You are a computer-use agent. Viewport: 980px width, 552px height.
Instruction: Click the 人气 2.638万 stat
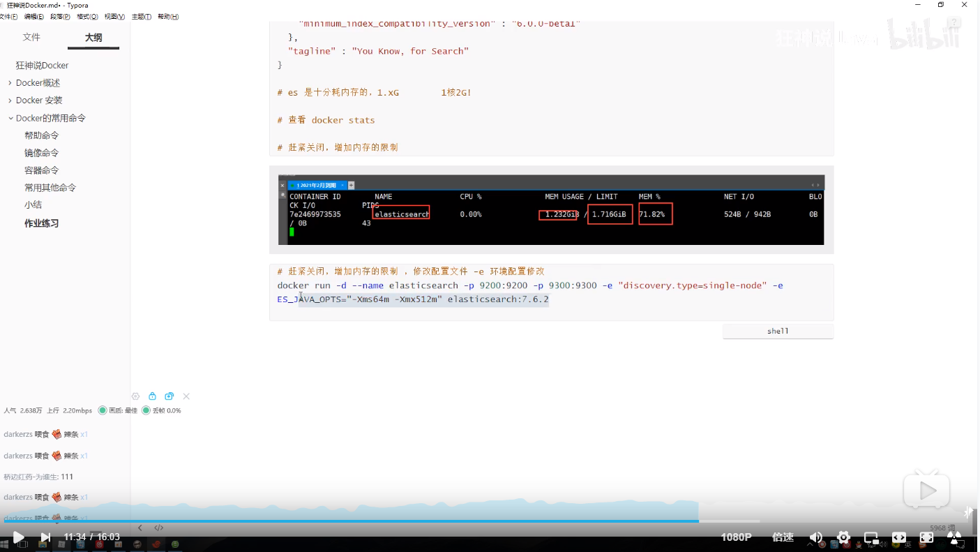[x=23, y=410]
